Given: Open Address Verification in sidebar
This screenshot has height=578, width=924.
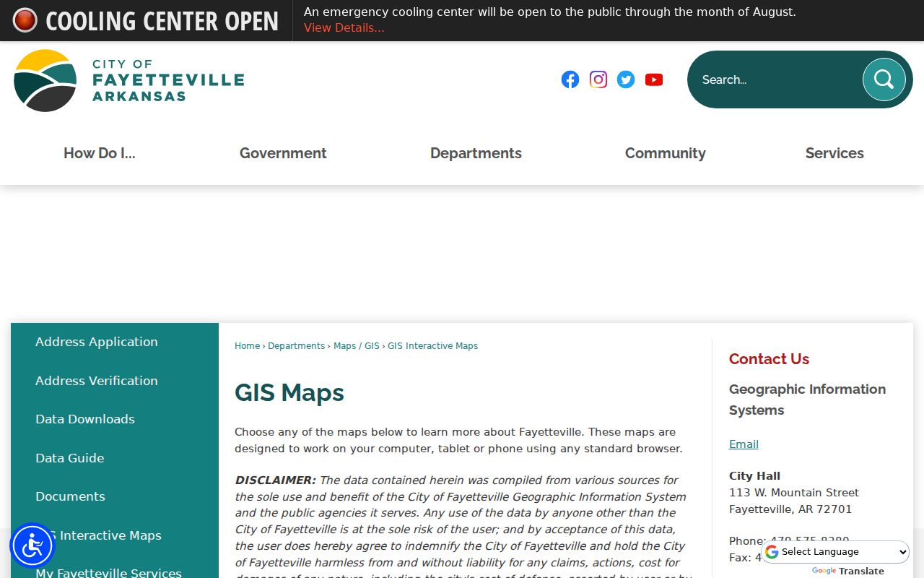Looking at the screenshot, I should [x=97, y=381].
